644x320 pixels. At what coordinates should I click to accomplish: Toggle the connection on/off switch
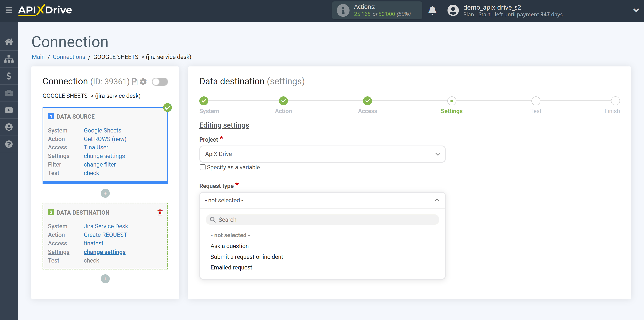click(x=160, y=82)
